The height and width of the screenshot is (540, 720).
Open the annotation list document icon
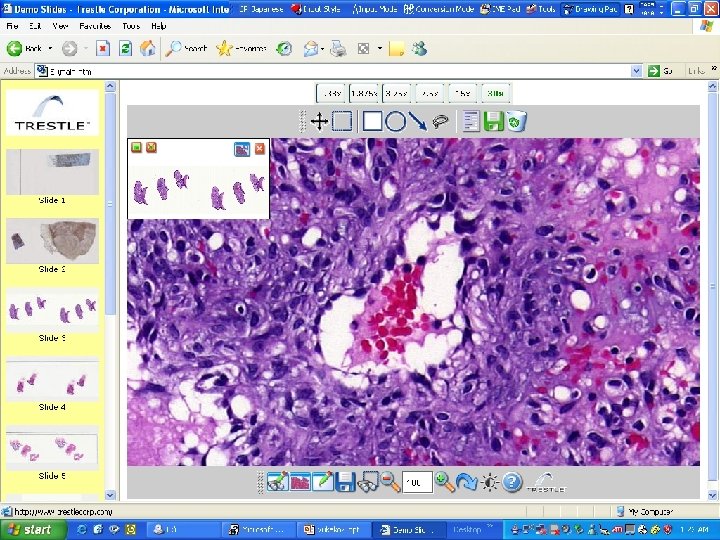tap(471, 122)
